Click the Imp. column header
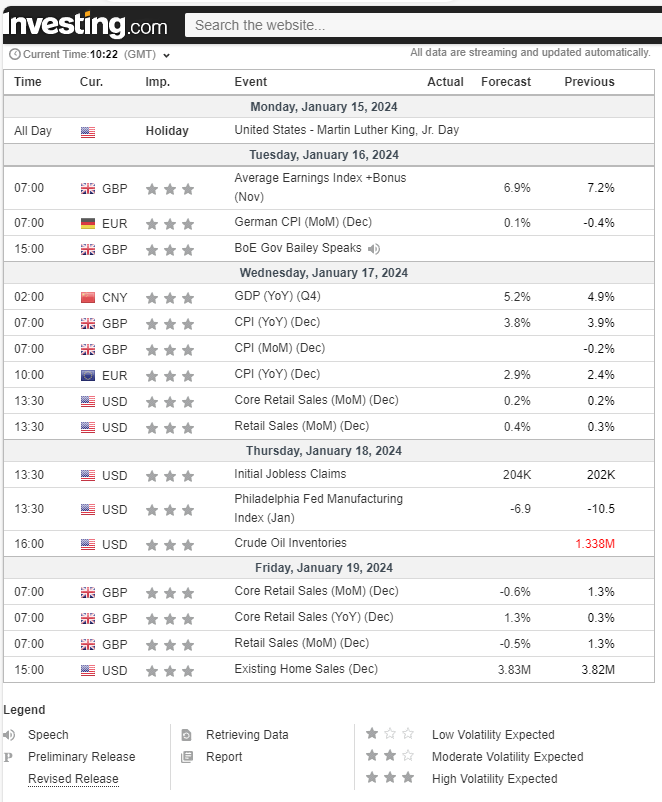 tap(157, 82)
